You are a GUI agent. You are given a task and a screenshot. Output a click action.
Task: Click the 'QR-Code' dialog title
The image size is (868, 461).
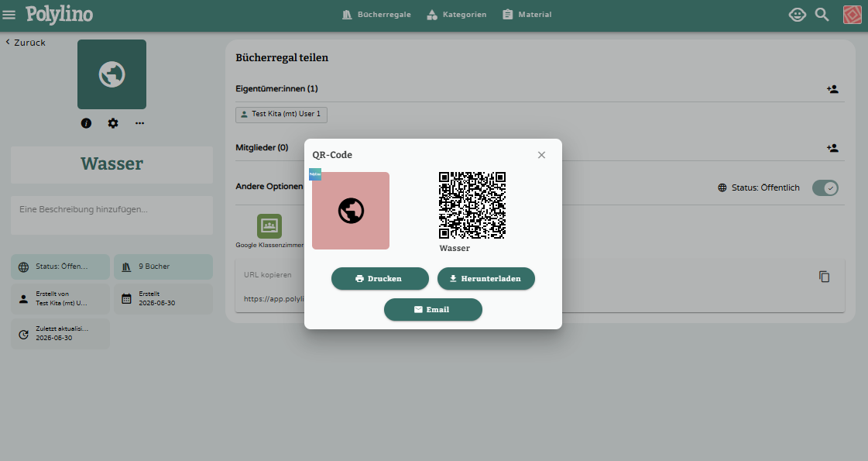(x=332, y=155)
